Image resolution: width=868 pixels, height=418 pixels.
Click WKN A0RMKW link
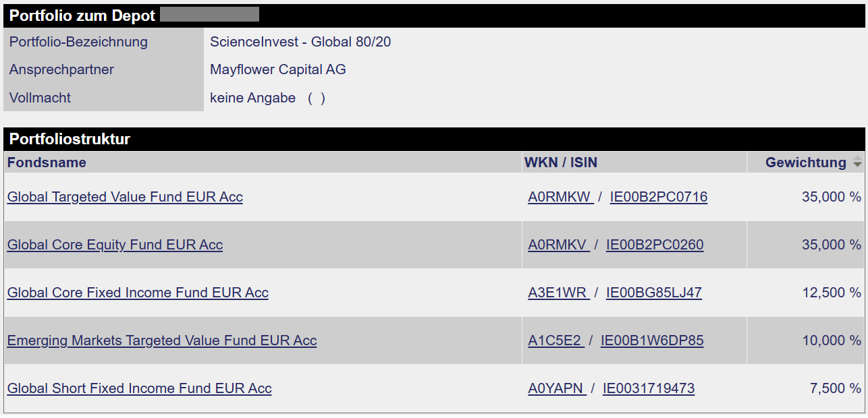coord(560,197)
